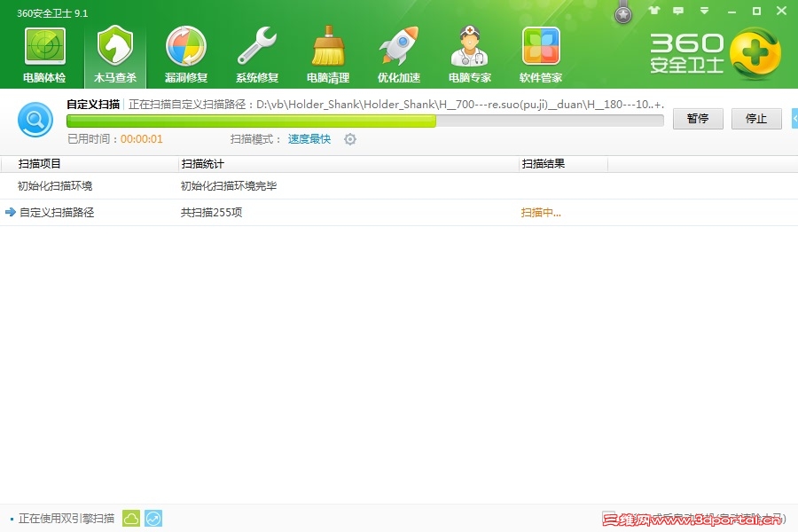Select the 木马查杀 trojan scan tab

[x=115, y=55]
